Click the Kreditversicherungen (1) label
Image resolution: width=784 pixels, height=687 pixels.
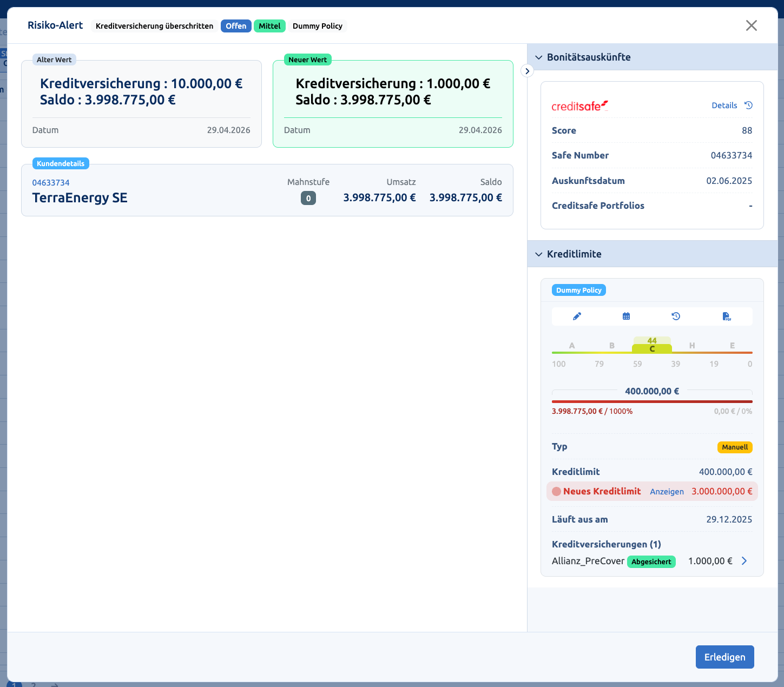[x=607, y=544]
